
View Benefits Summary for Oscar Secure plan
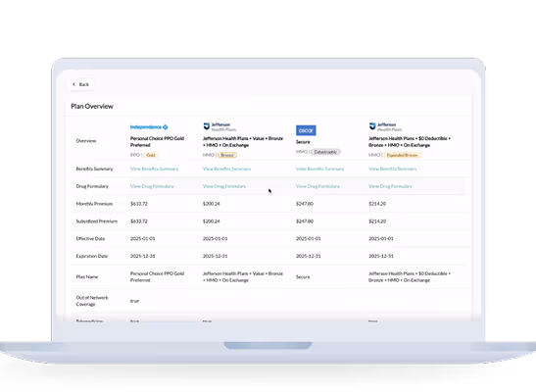320,169
